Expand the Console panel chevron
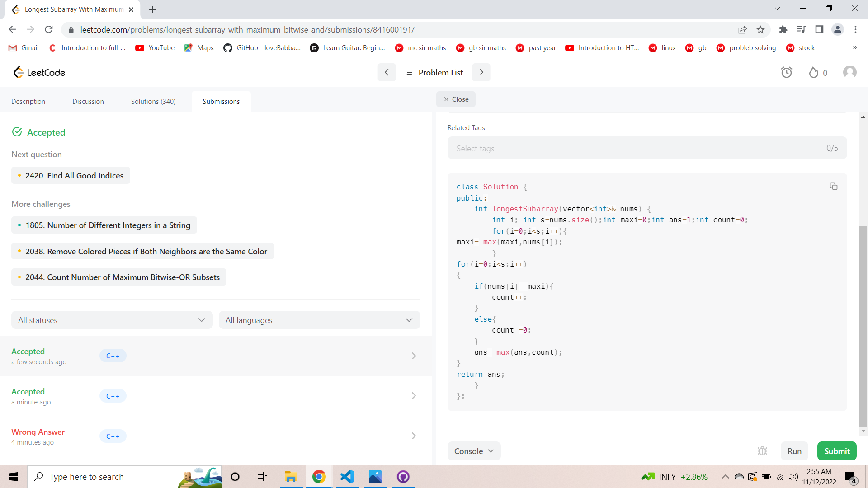 491,451
